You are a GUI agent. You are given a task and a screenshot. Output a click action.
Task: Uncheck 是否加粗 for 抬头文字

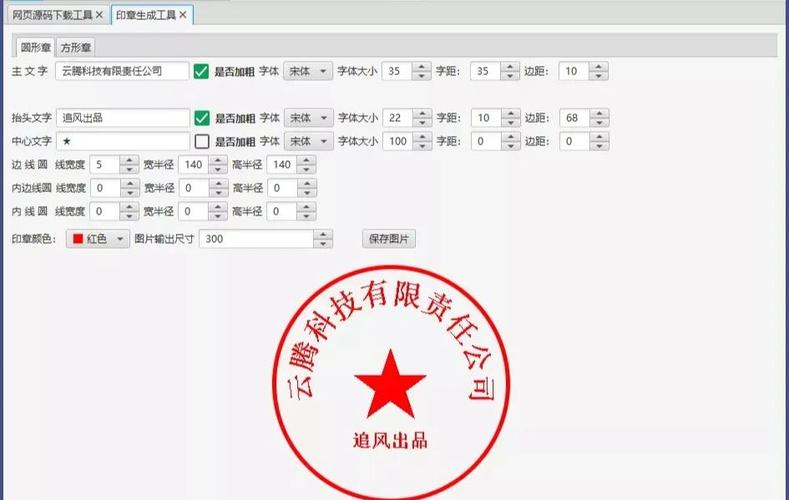pos(202,118)
